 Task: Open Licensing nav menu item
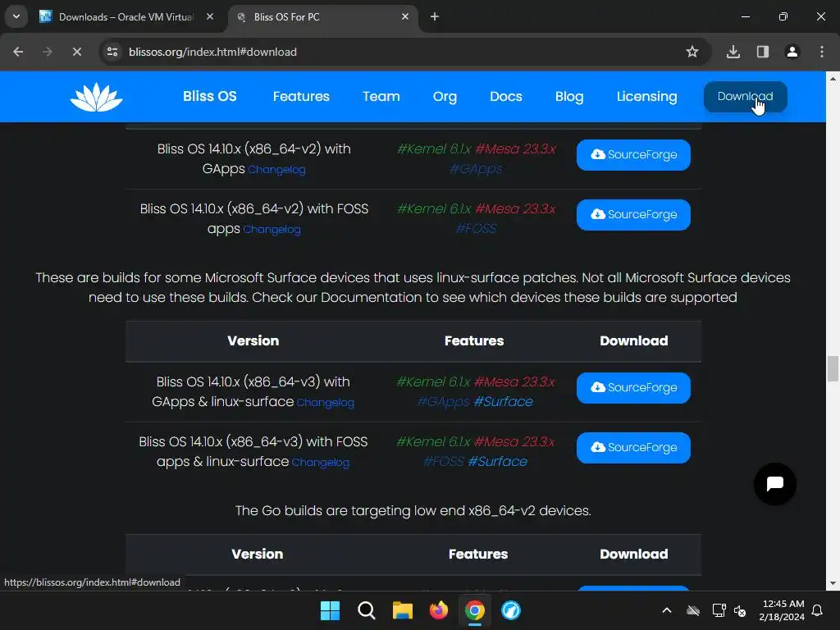pos(646,97)
